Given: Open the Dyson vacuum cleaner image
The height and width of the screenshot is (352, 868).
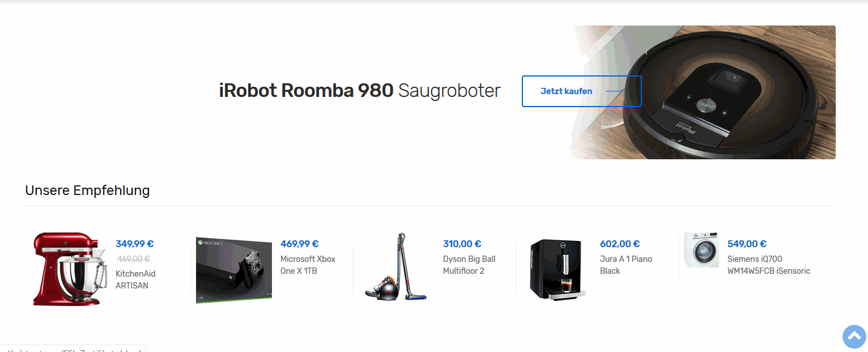Looking at the screenshot, I should (396, 266).
